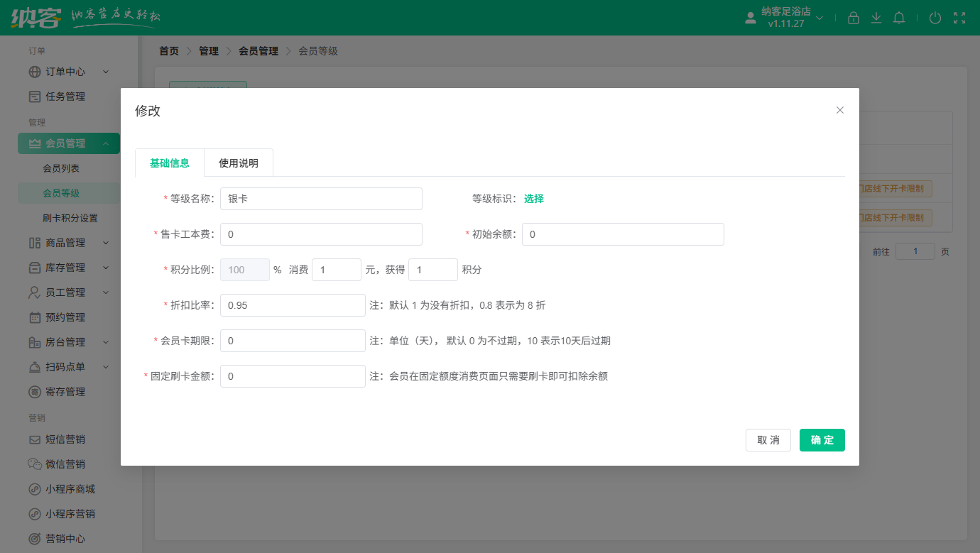Click 选择 link for 等级标识
This screenshot has height=553, width=980.
tap(534, 199)
